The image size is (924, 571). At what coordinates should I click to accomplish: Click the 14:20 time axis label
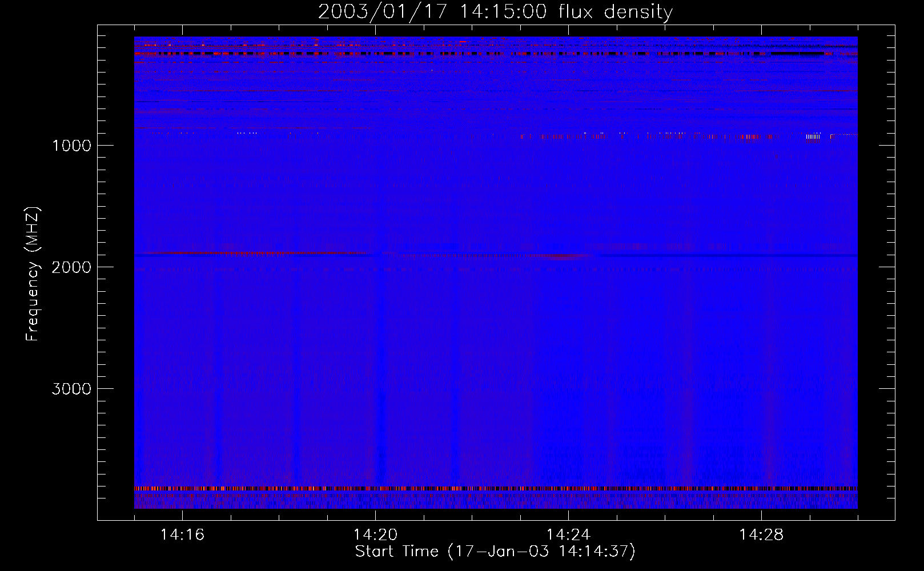tap(375, 535)
